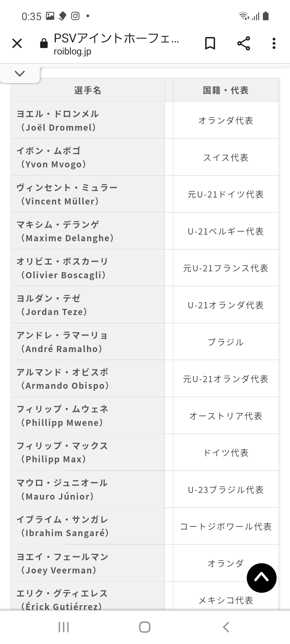This screenshot has height=644, width=290.
Task: Tap the Philipp Max name cell
Action: click(88, 452)
